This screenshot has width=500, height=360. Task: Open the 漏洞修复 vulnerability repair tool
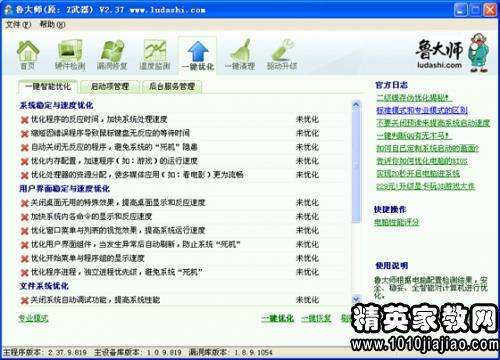pyautogui.click(x=112, y=55)
